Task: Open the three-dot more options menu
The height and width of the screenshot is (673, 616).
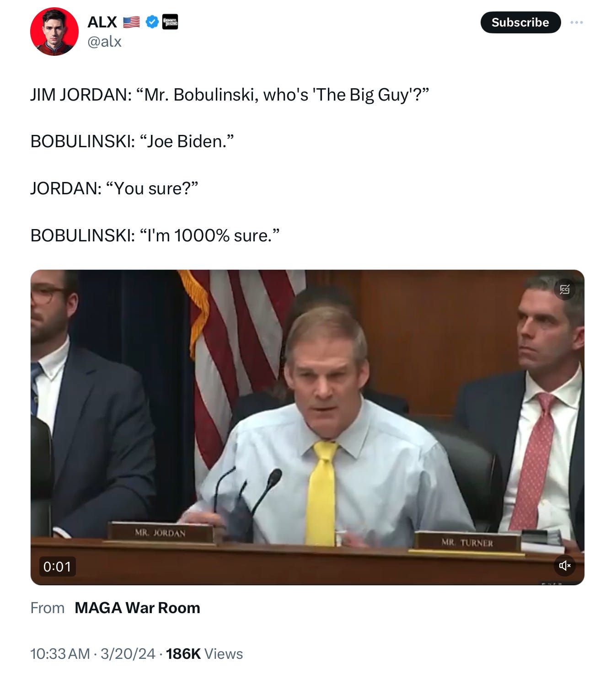Action: coord(576,22)
